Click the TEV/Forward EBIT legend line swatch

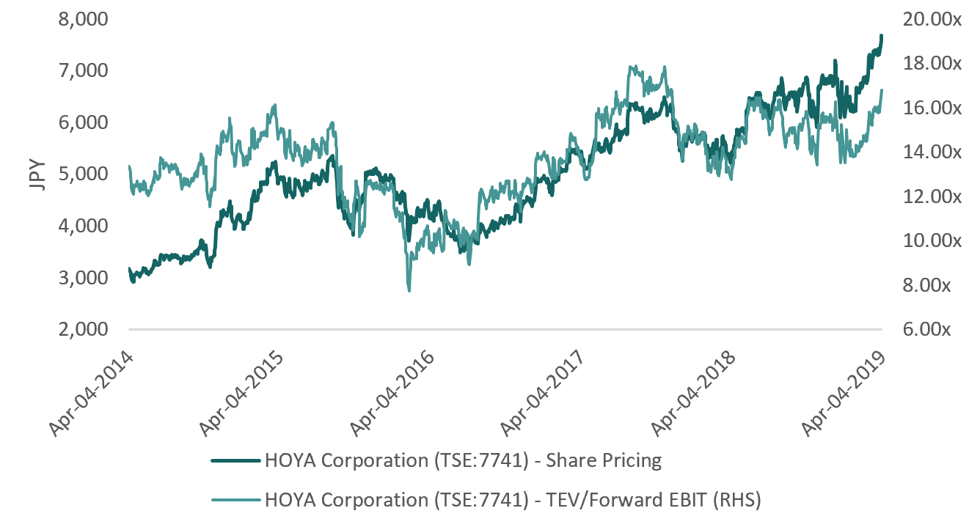click(235, 500)
